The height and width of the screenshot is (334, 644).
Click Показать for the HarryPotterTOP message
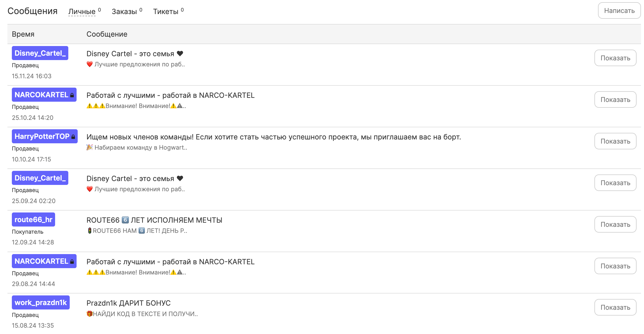(x=615, y=141)
